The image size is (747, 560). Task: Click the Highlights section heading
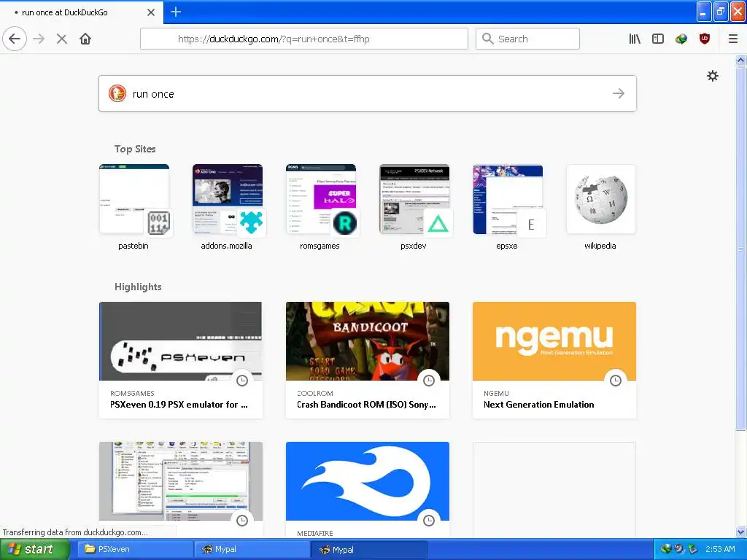tap(138, 287)
